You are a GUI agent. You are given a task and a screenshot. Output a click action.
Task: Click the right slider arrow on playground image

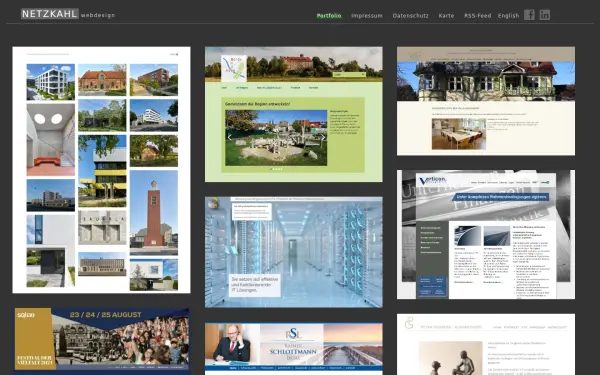pos(323,137)
